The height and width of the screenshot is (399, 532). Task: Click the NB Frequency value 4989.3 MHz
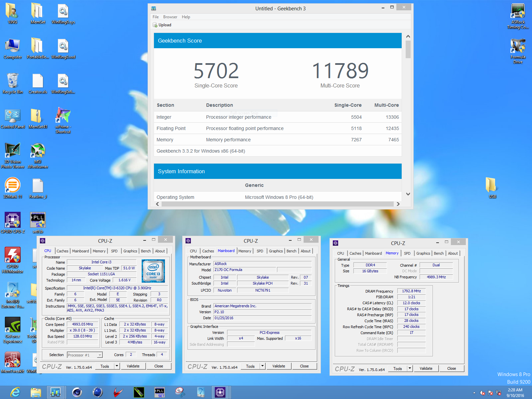click(436, 277)
